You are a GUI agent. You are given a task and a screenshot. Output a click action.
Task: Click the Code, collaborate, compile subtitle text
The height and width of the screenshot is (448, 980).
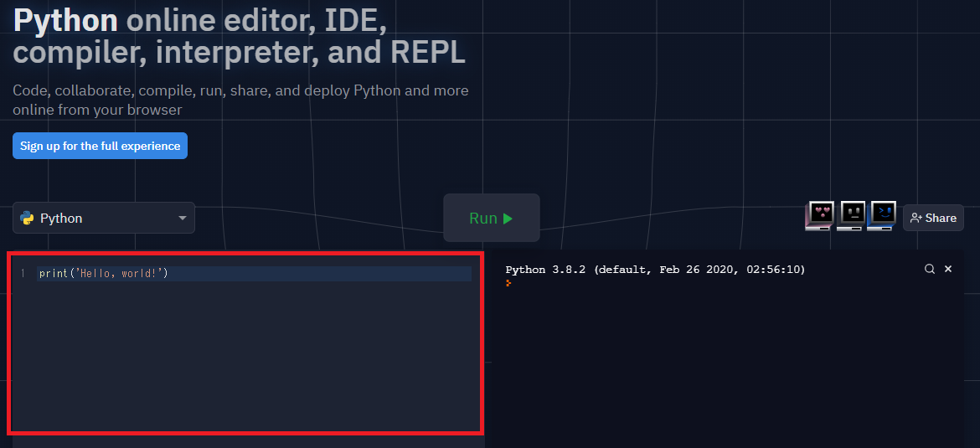click(x=240, y=100)
